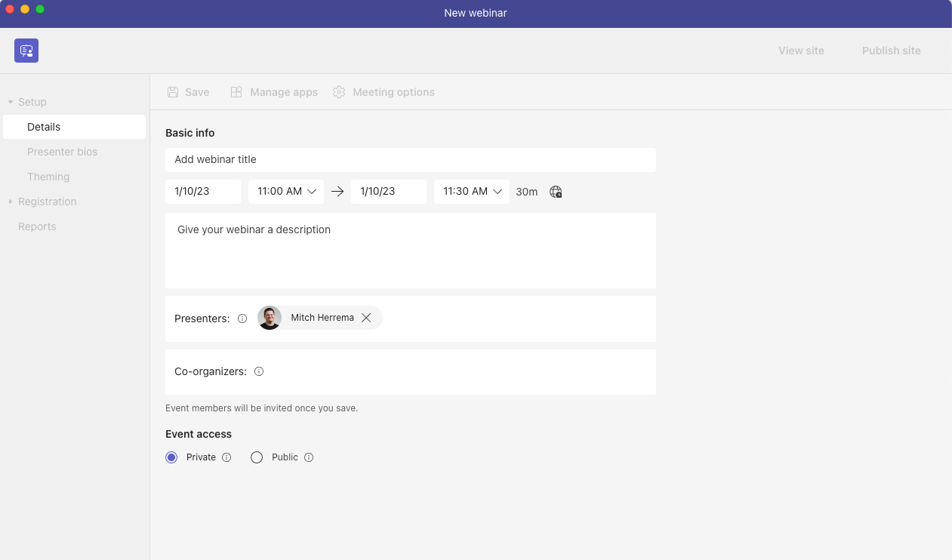Go to Theming in the sidebar
This screenshot has height=560, width=952.
[48, 177]
